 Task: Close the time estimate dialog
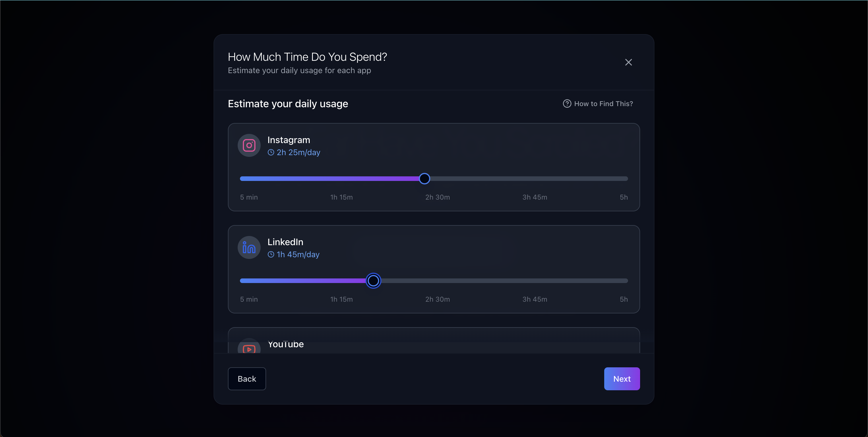(x=628, y=62)
